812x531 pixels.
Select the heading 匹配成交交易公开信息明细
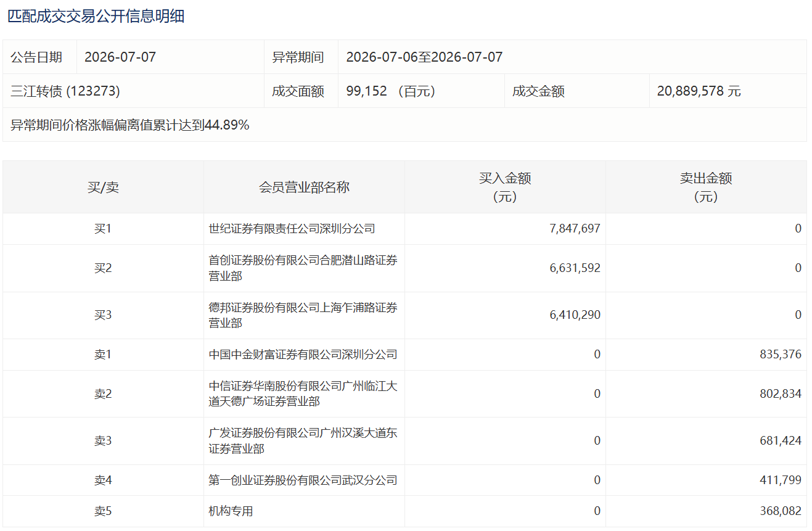point(96,17)
